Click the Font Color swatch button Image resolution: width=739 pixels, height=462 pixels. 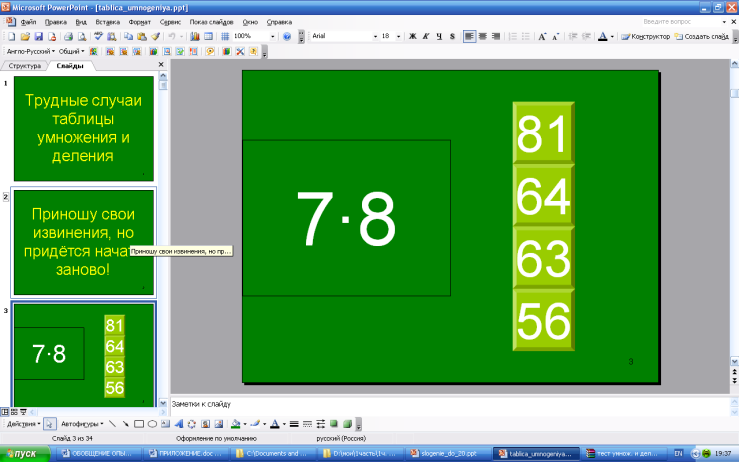604,36
